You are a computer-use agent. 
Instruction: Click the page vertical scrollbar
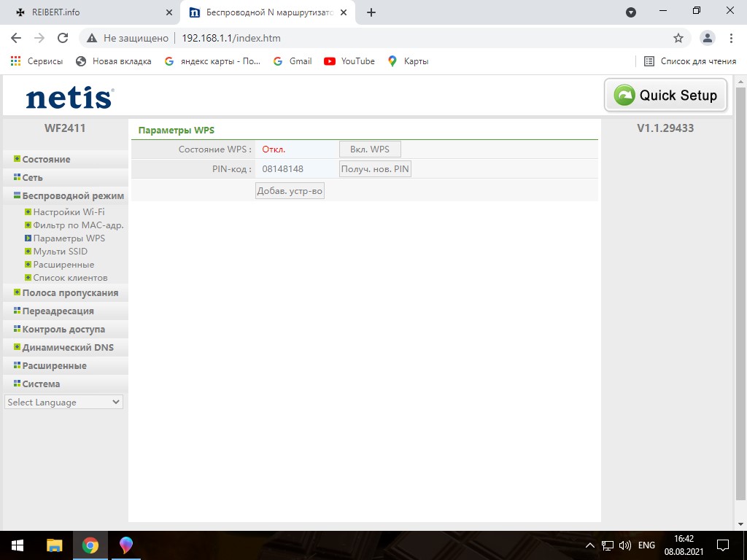pos(740,293)
